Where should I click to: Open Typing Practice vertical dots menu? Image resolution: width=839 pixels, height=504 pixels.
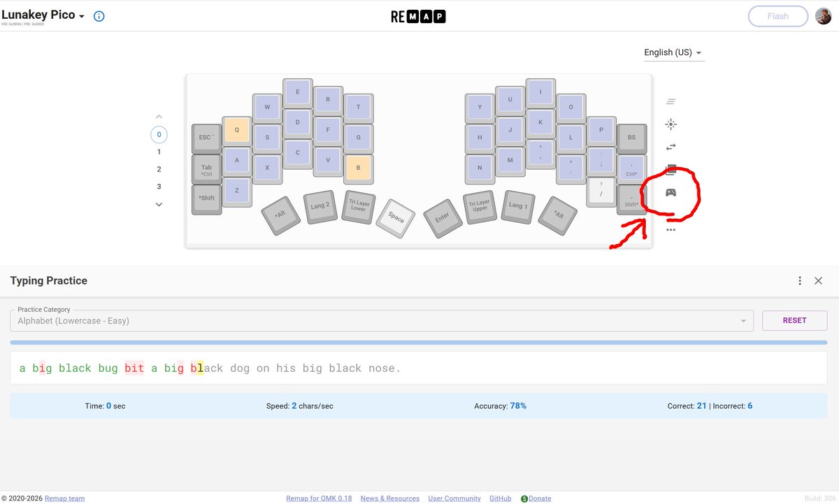800,281
